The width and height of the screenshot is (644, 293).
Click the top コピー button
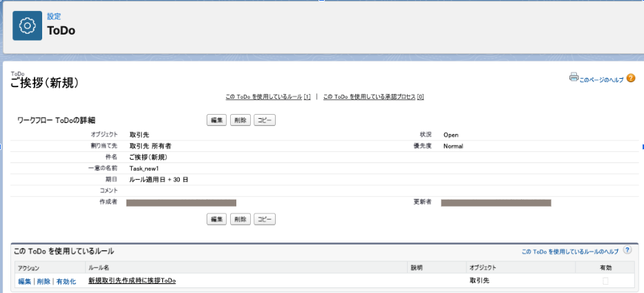click(x=265, y=120)
